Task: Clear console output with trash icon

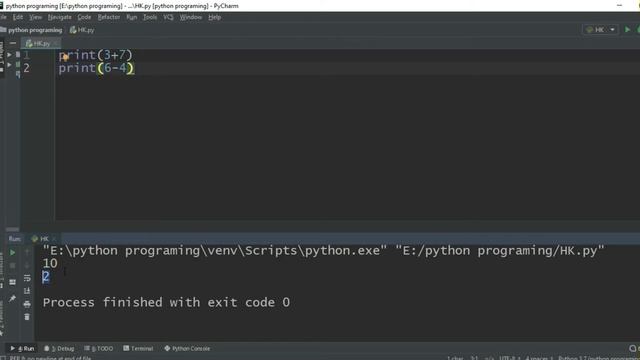Action: (27, 317)
